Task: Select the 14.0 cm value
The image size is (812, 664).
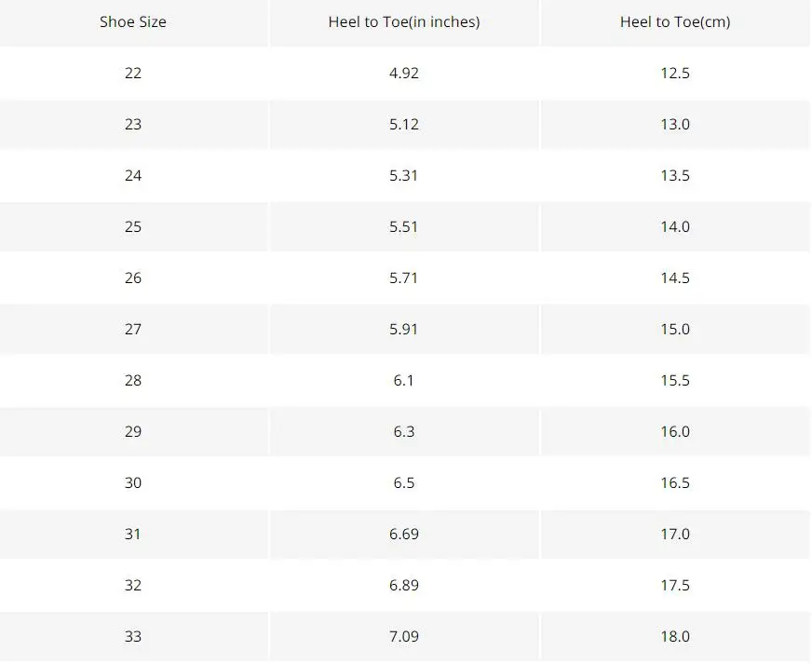Action: [675, 227]
